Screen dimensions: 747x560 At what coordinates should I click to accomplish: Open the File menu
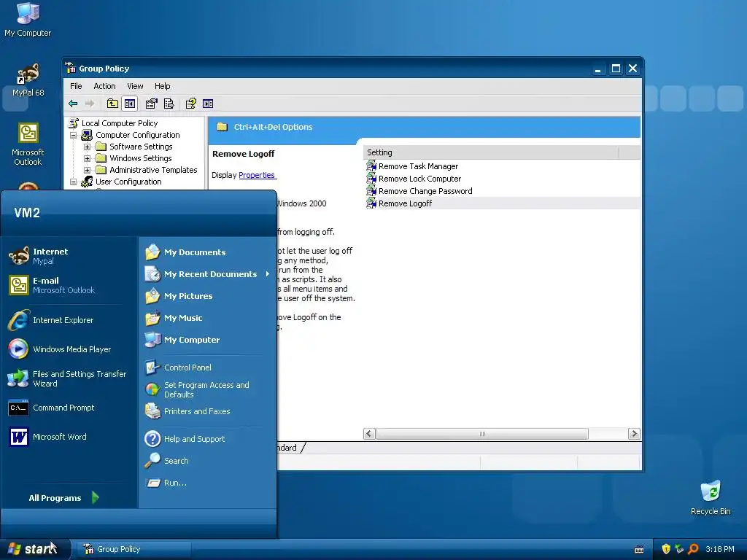click(x=76, y=86)
